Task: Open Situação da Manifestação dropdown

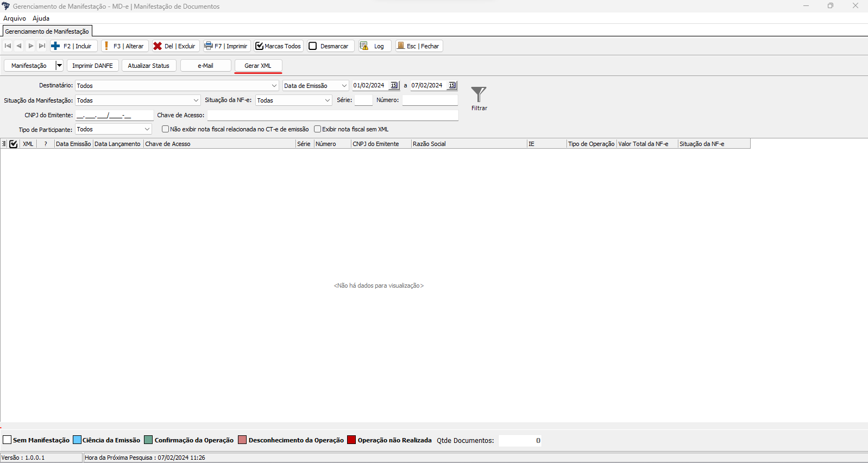Action: click(196, 100)
